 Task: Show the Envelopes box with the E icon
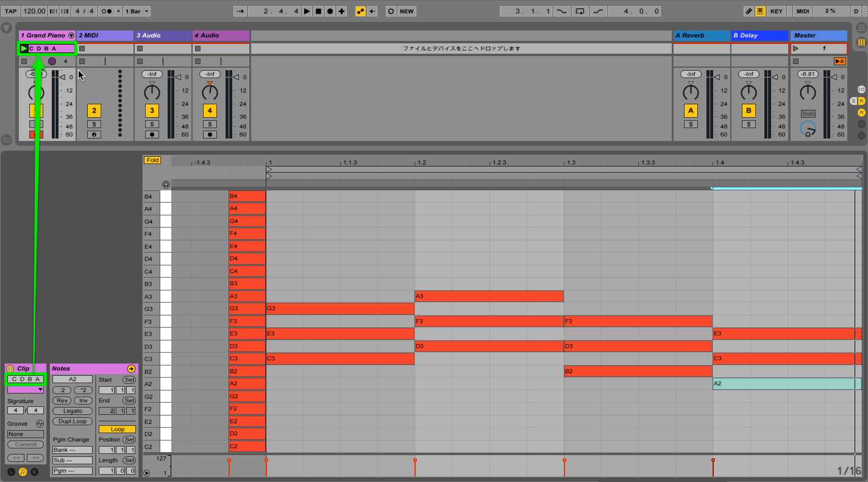[x=34, y=472]
